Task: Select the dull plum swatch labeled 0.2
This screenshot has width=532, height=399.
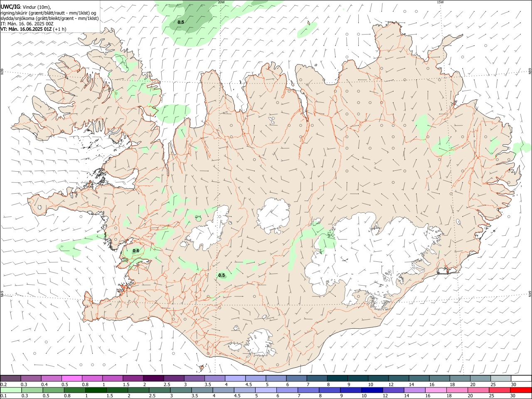Action: 10,378
